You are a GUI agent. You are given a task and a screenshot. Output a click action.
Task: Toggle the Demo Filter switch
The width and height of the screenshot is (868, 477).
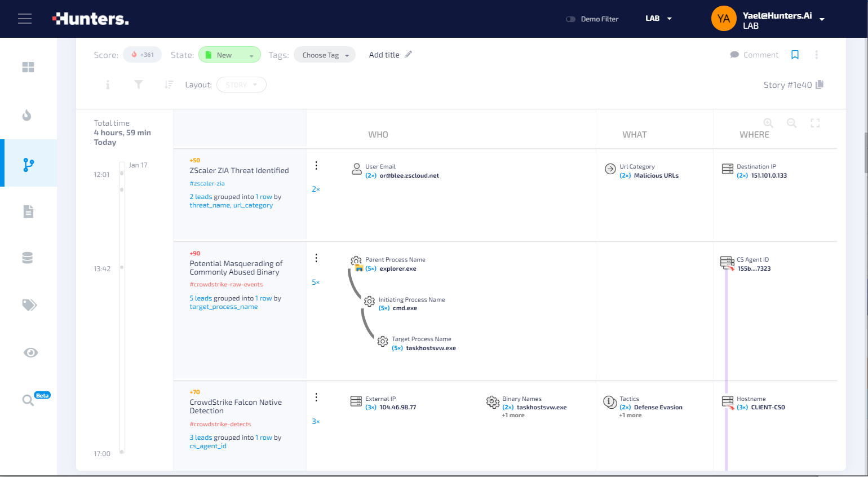pos(570,19)
